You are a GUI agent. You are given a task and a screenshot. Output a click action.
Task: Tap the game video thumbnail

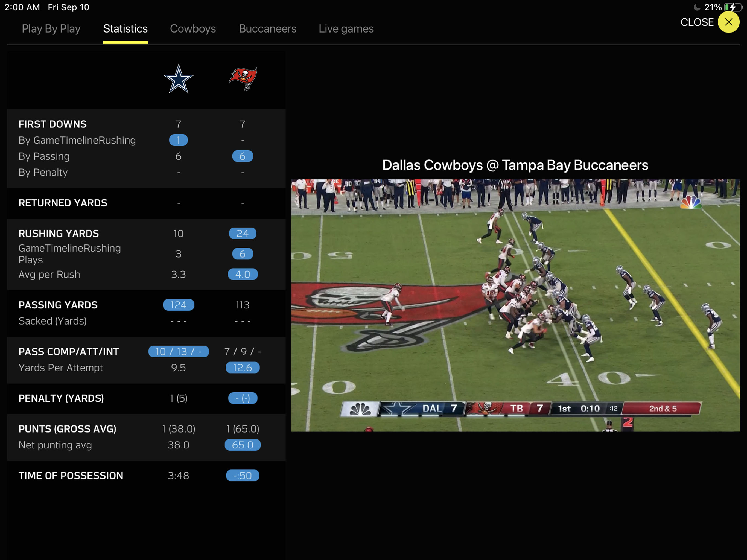click(515, 305)
